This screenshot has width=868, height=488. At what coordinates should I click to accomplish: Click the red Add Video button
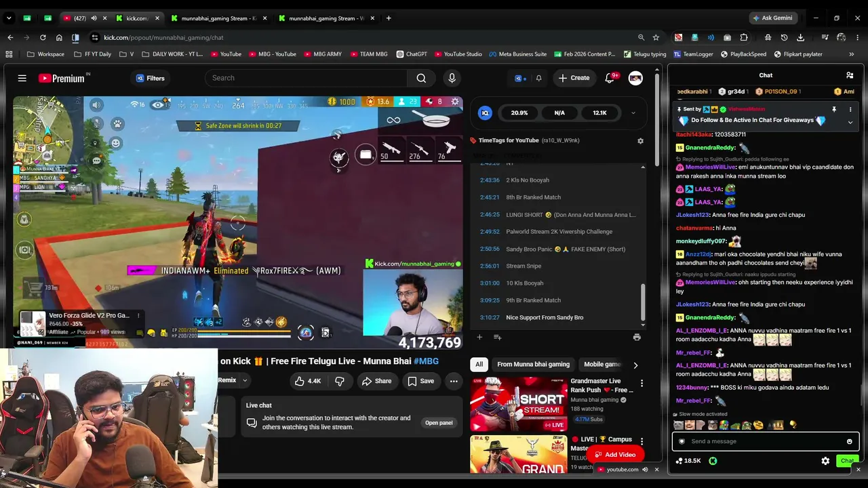point(614,455)
